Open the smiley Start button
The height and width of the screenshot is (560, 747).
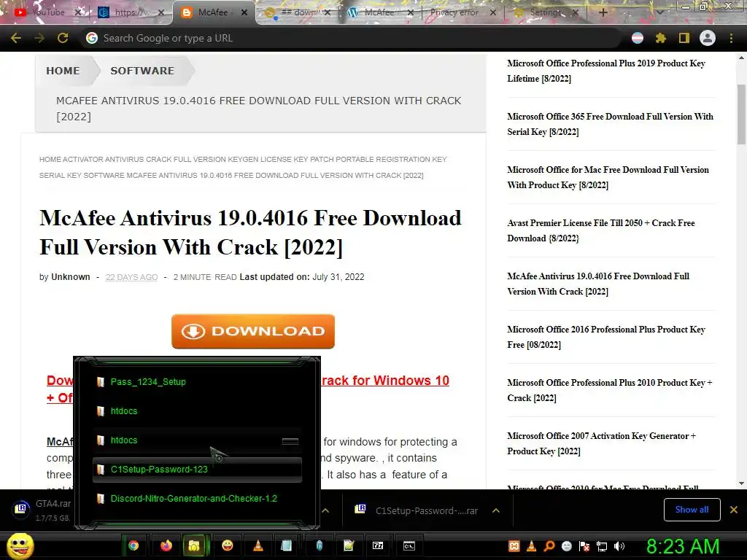click(x=20, y=545)
